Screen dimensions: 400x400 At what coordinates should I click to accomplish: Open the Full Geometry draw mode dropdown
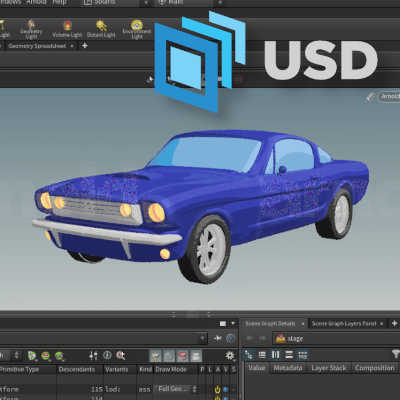(x=177, y=389)
